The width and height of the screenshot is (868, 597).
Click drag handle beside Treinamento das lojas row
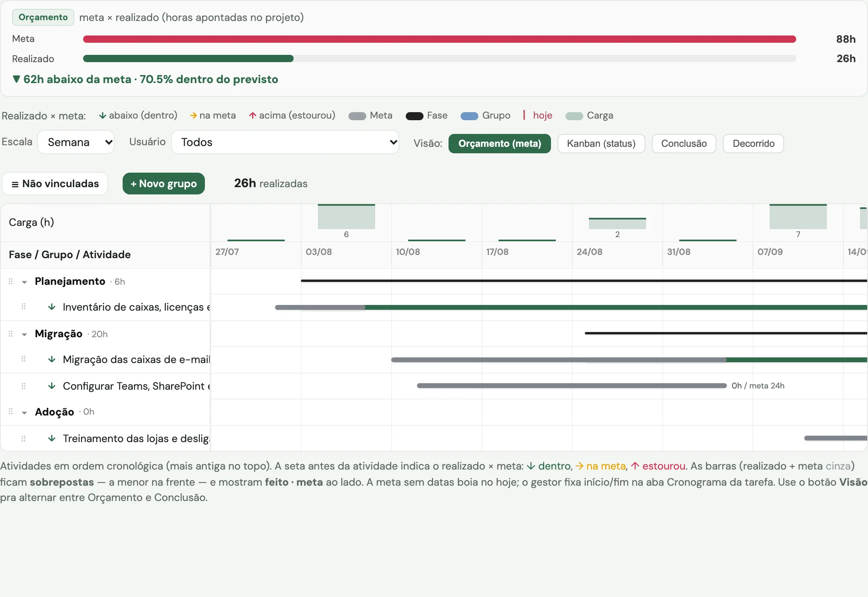click(23, 438)
